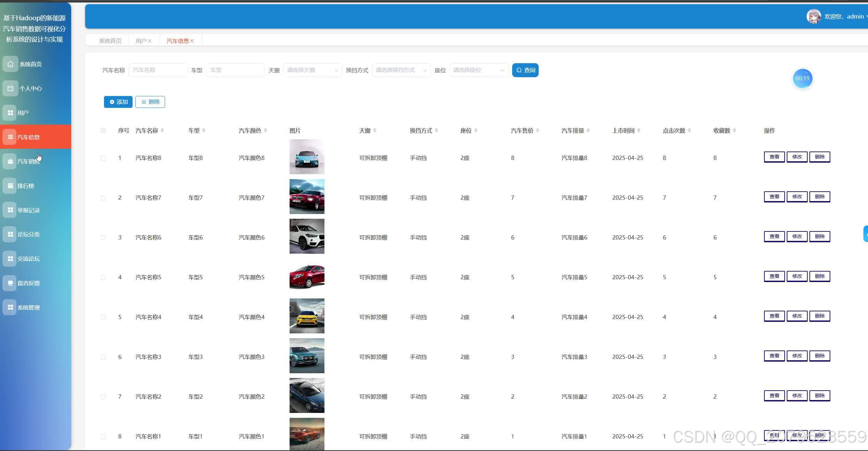
Task: Click the 个人中心 sidebar icon
Action: click(10, 88)
